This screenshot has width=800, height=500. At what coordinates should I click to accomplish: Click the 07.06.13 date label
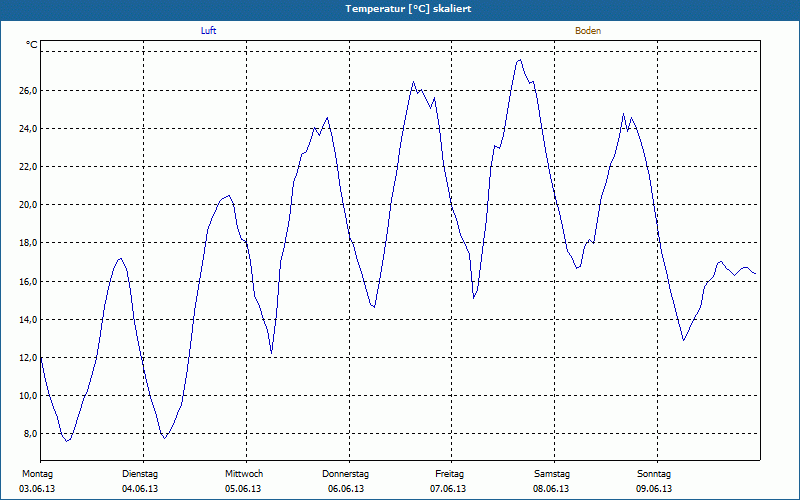coord(448,489)
